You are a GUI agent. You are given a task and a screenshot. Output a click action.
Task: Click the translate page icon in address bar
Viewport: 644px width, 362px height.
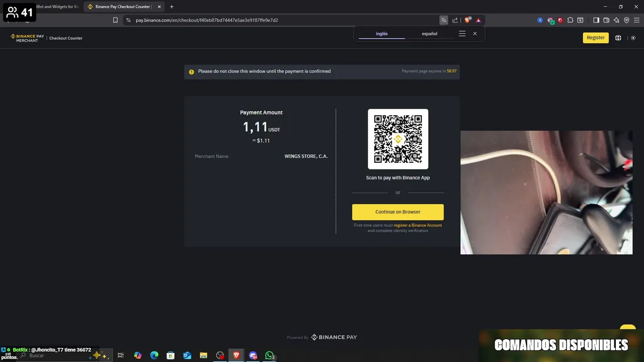[444, 20]
